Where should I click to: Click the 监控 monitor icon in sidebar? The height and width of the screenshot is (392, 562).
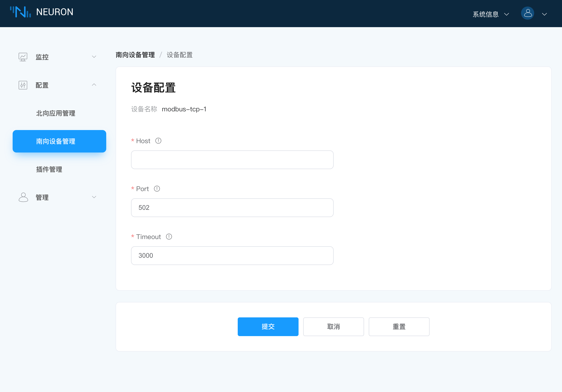pos(23,57)
